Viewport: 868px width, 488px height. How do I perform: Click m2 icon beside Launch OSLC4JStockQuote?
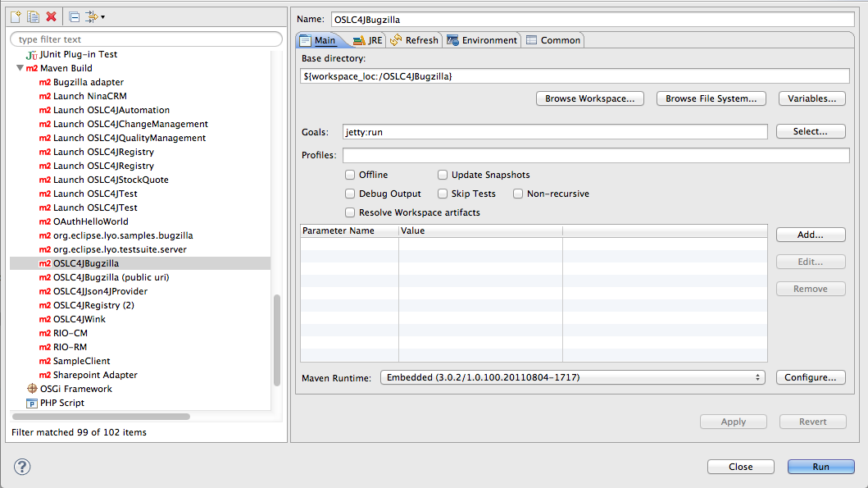(x=45, y=180)
